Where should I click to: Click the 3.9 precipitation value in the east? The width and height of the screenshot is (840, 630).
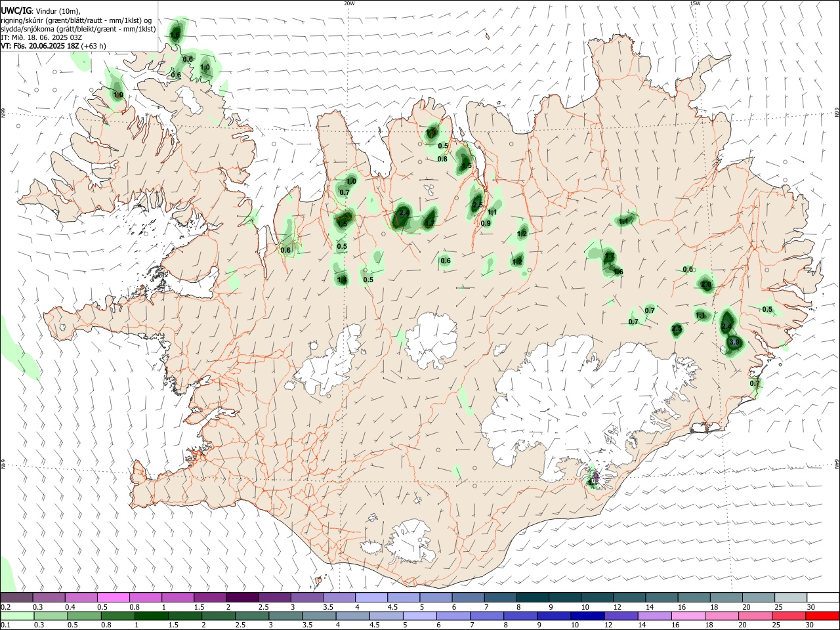tap(734, 343)
